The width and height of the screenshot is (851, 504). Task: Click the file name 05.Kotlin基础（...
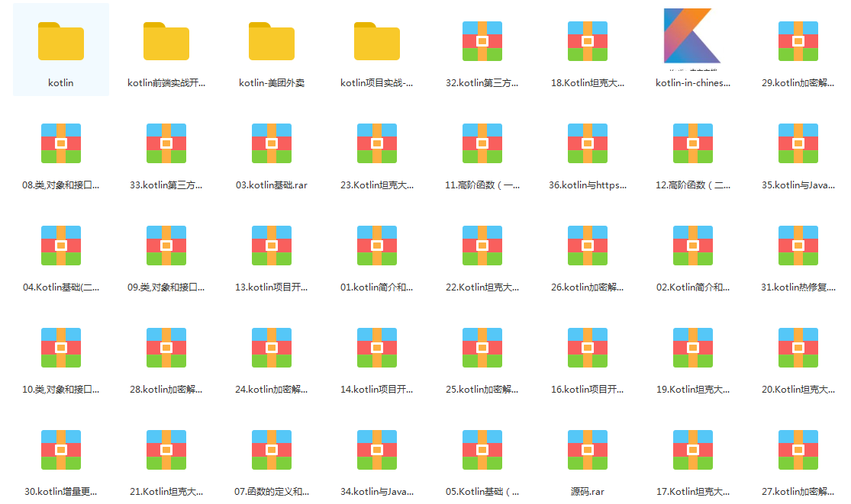(x=482, y=492)
